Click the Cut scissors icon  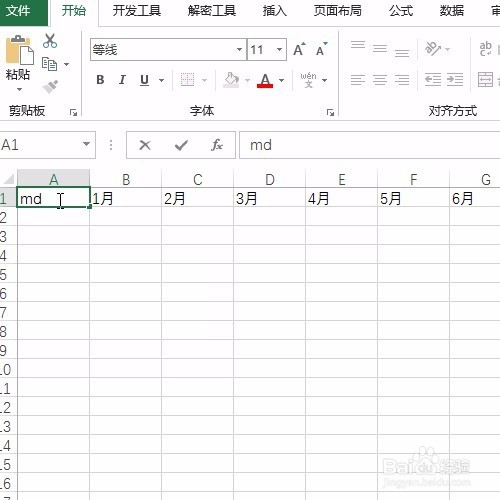(50, 41)
